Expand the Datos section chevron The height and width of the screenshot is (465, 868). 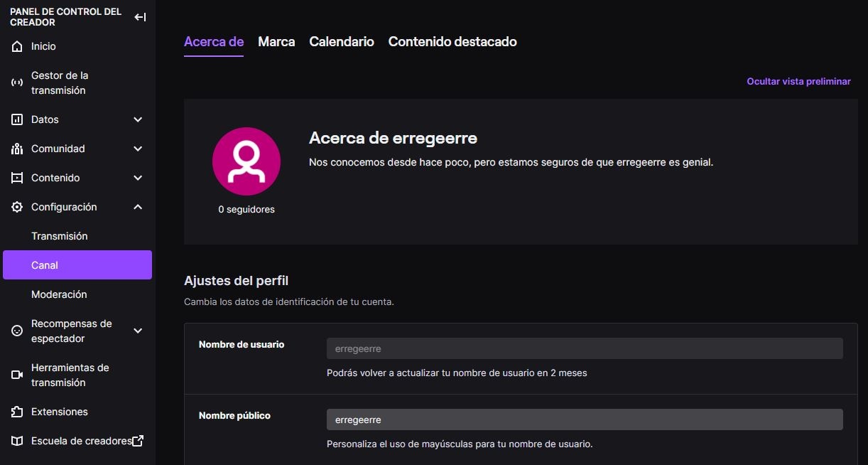pyautogui.click(x=137, y=119)
